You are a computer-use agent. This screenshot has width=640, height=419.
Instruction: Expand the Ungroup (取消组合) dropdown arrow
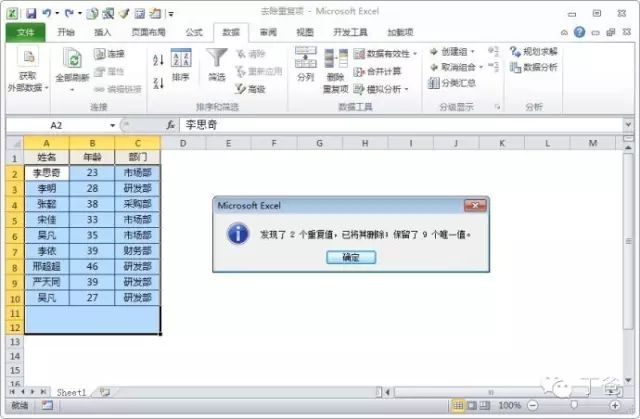[x=481, y=67]
